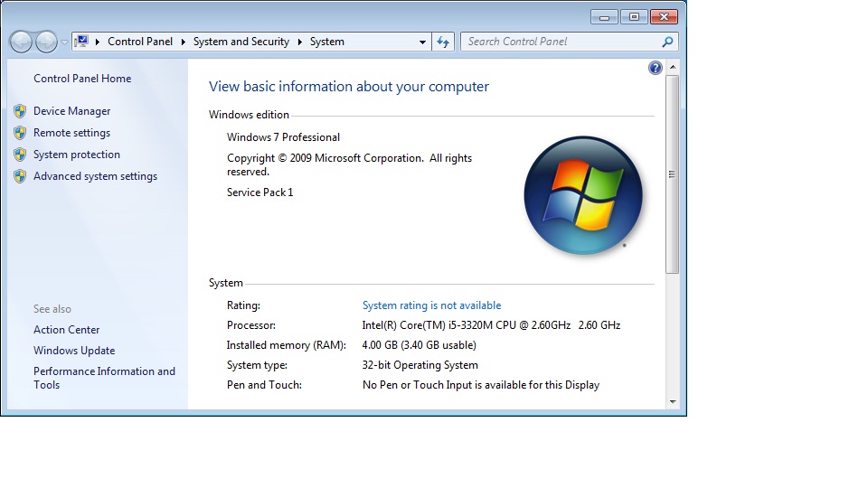The image size is (868, 488).
Task: Expand the arrow after Control Panel breadcrumb
Action: (x=183, y=42)
